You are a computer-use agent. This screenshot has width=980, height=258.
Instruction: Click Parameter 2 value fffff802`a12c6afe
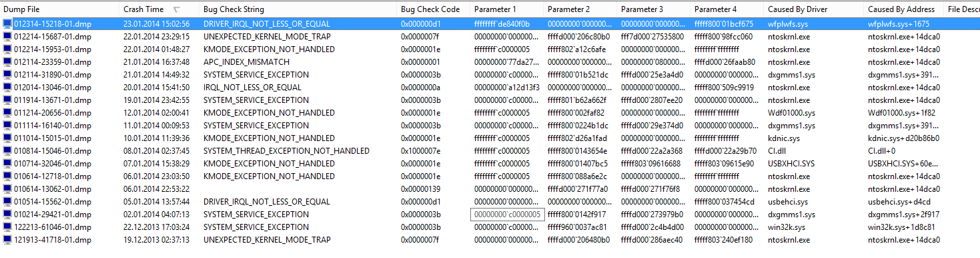(x=576, y=49)
